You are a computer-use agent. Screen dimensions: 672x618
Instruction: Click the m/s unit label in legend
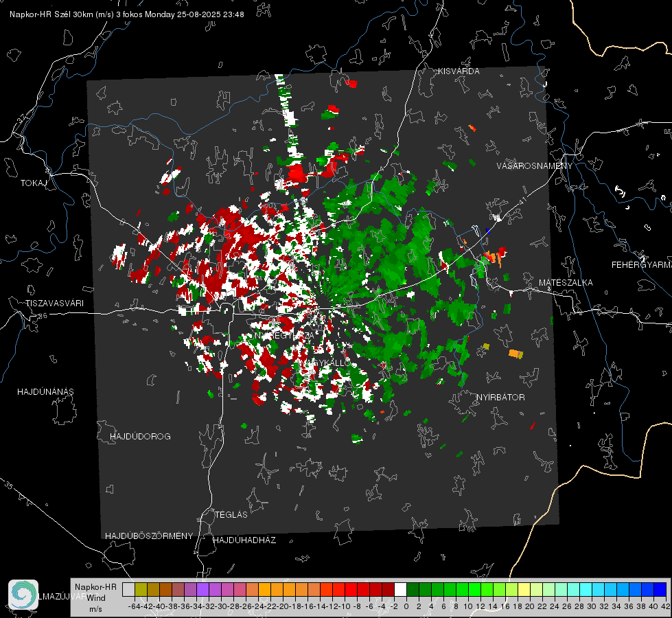[x=96, y=609]
